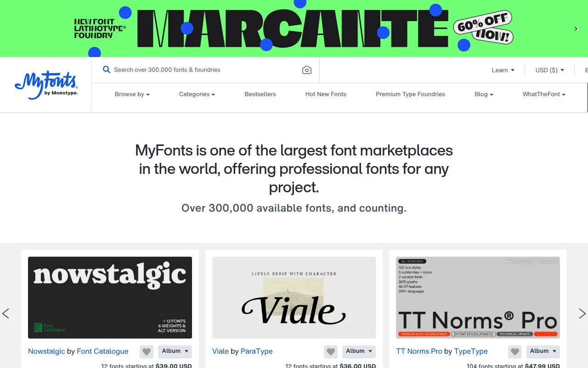
Task: Click the Marcante 60% off banner
Action: 294,29
